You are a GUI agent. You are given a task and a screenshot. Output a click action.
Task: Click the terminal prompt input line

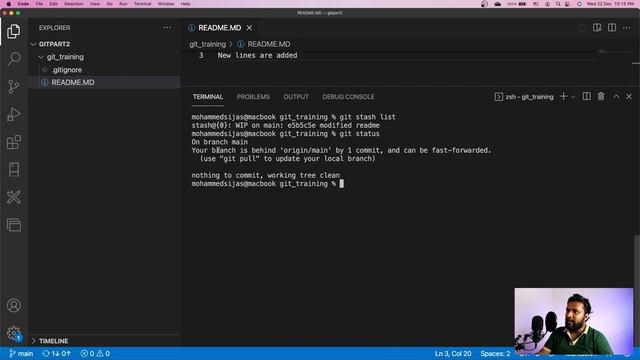coord(267,184)
